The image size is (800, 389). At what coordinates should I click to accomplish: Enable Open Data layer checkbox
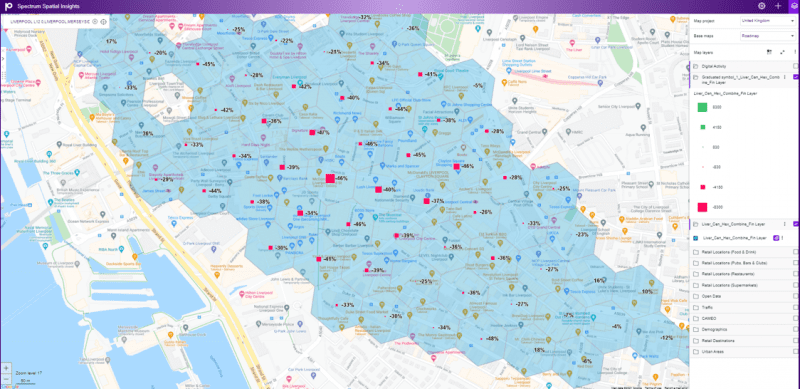(x=795, y=297)
